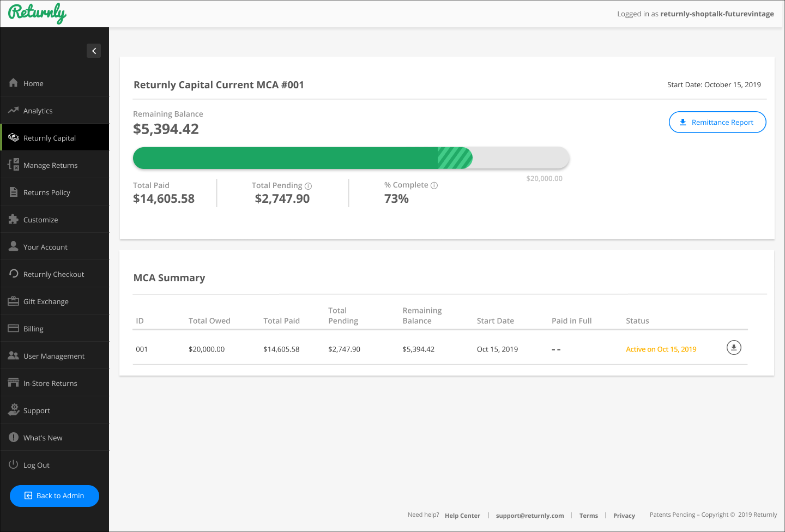This screenshot has width=785, height=532.
Task: Open Returnly Checkout settings
Action: pos(55,274)
